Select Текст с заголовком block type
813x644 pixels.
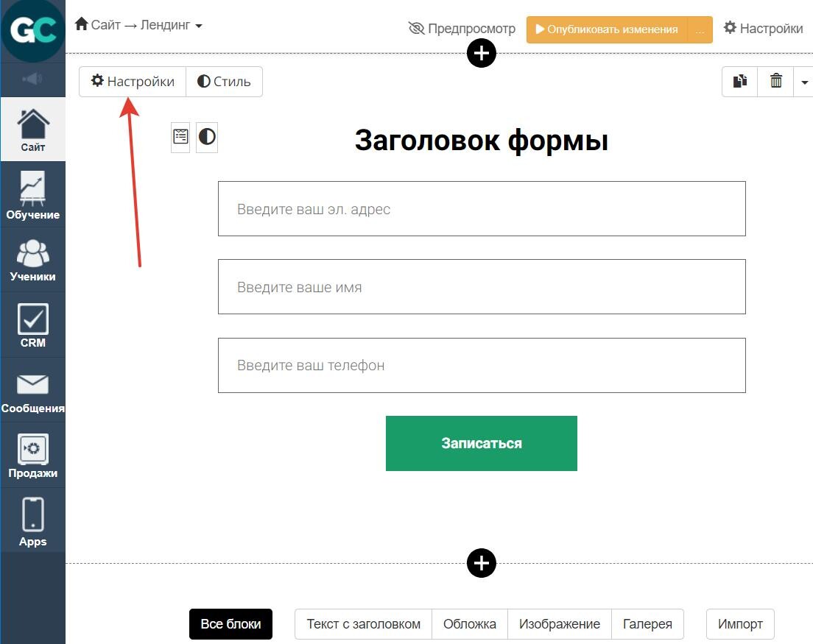pos(364,624)
